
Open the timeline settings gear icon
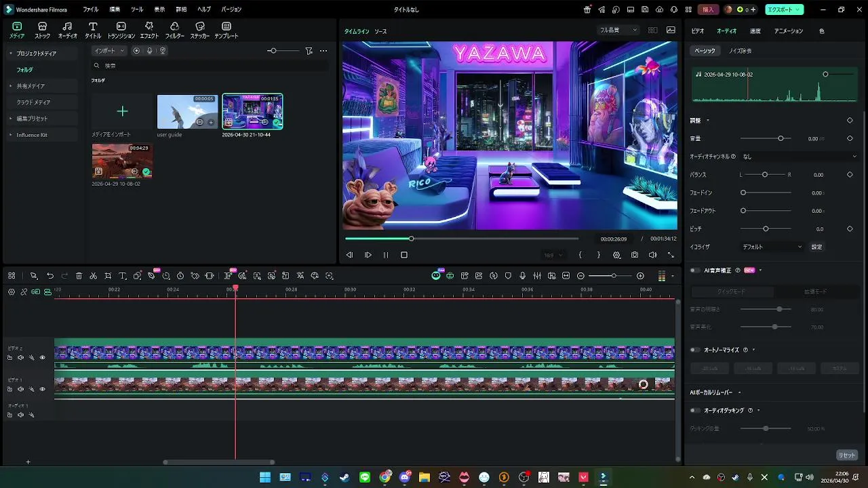tap(12, 291)
